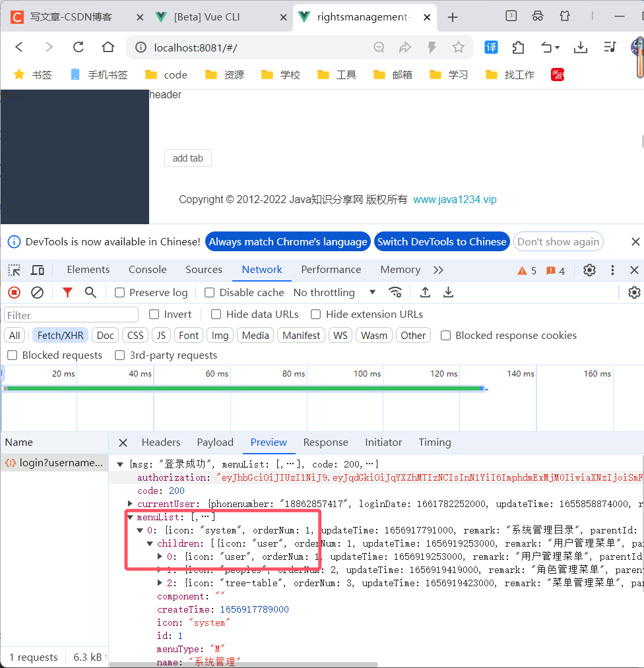This screenshot has height=668, width=644.
Task: Open the extensions puzzle icon
Action: pyautogui.click(x=518, y=47)
